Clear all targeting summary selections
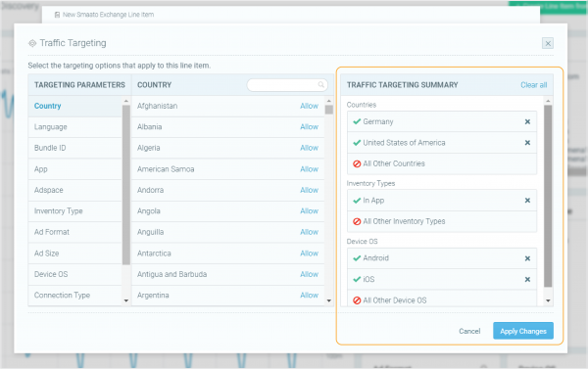The width and height of the screenshot is (588, 369). click(x=534, y=85)
